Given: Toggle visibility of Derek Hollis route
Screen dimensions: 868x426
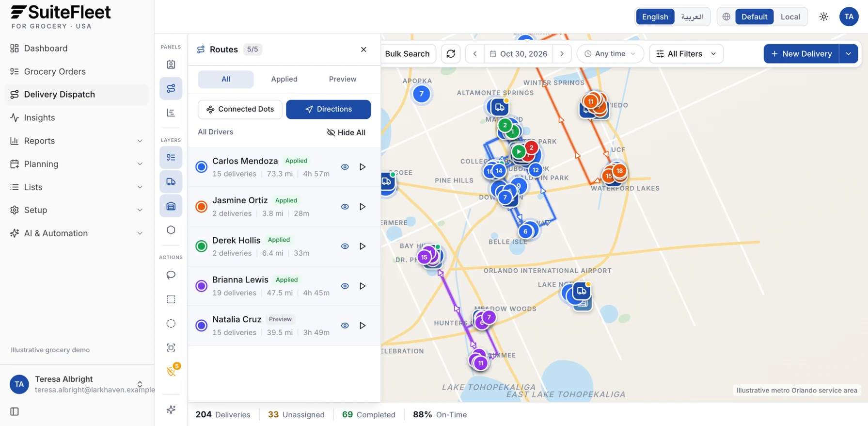Looking at the screenshot, I should (345, 246).
